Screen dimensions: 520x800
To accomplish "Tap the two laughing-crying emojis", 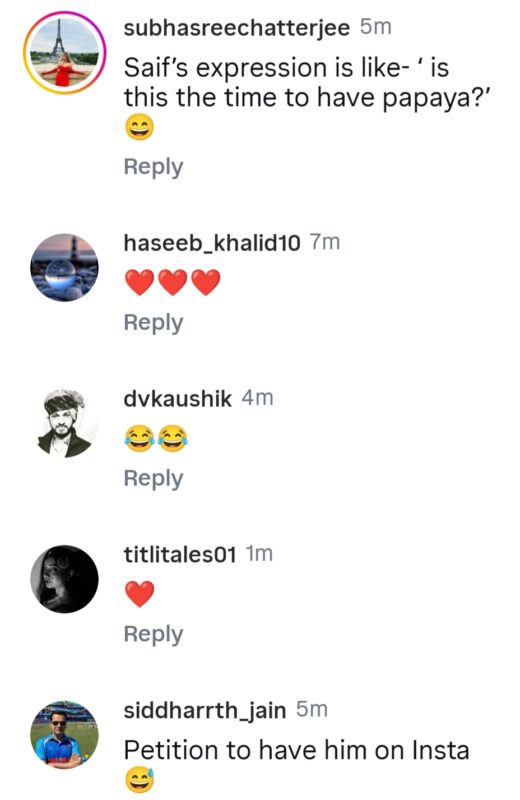I will coord(156,438).
